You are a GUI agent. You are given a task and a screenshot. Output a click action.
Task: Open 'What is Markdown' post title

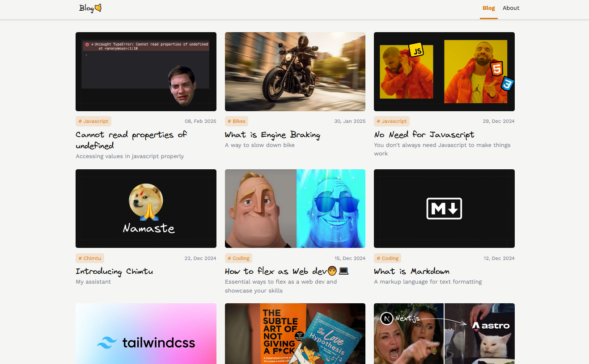point(411,272)
